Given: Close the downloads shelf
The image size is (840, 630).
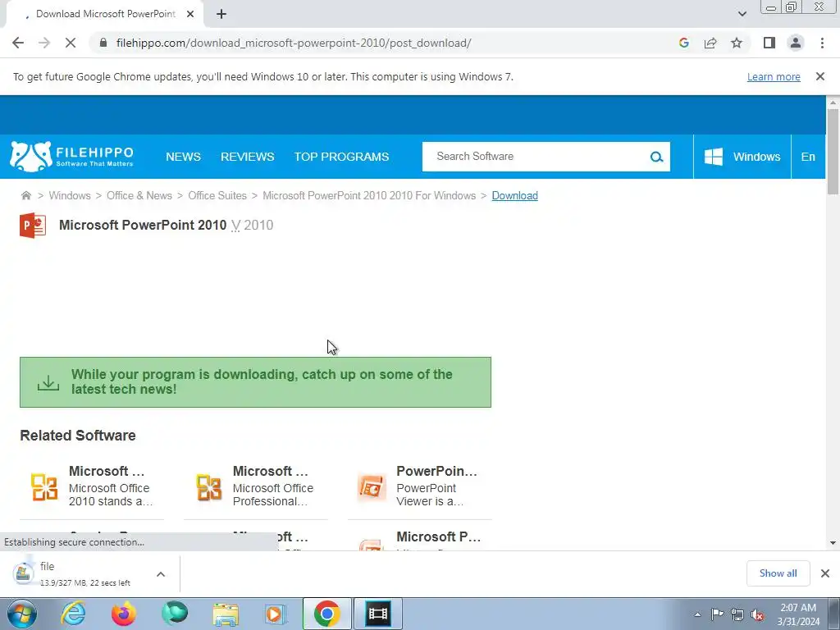Looking at the screenshot, I should pyautogui.click(x=825, y=573).
